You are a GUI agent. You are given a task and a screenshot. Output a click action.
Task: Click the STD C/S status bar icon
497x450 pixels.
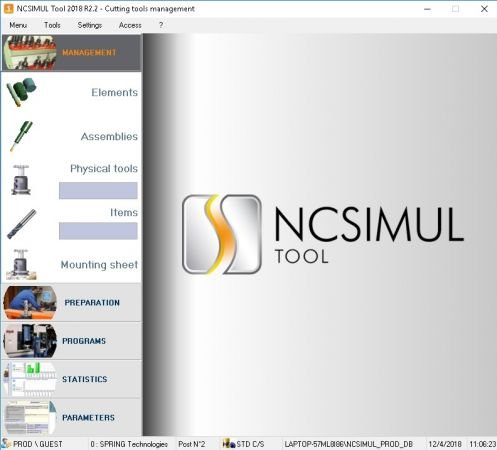pyautogui.click(x=229, y=444)
